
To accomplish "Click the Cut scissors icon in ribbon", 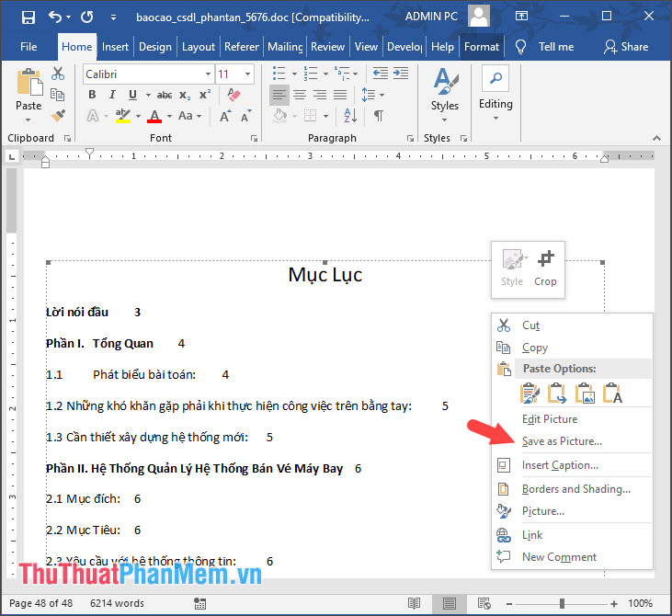I will coord(58,74).
